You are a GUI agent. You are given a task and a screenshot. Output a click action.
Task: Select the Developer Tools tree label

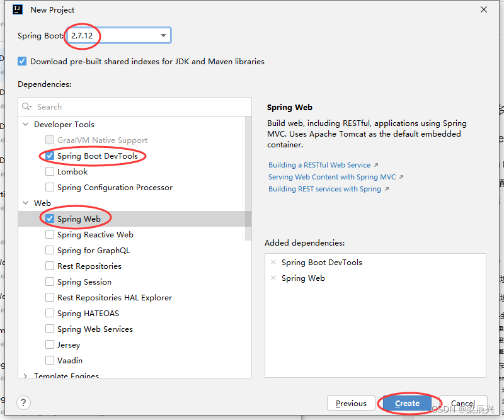click(x=64, y=124)
